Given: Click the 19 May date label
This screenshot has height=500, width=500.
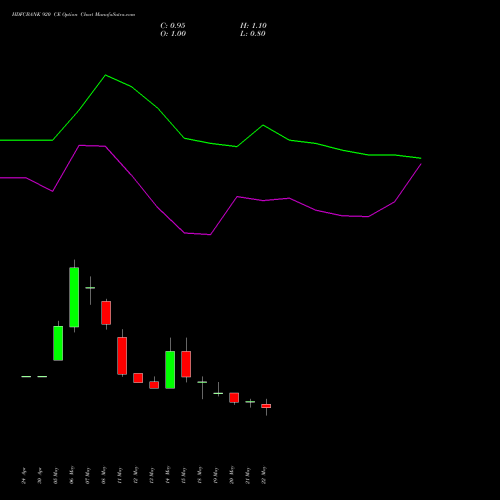Looking at the screenshot, I should 216,475.
